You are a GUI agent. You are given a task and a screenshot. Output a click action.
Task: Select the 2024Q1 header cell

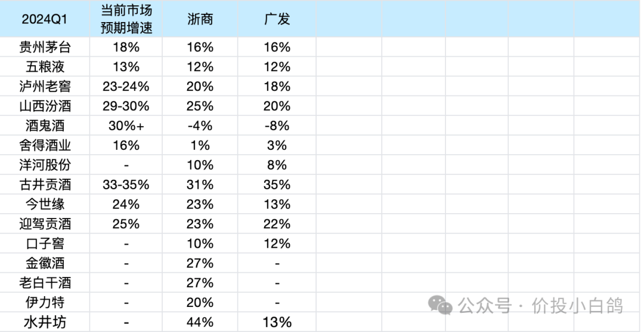click(x=45, y=19)
